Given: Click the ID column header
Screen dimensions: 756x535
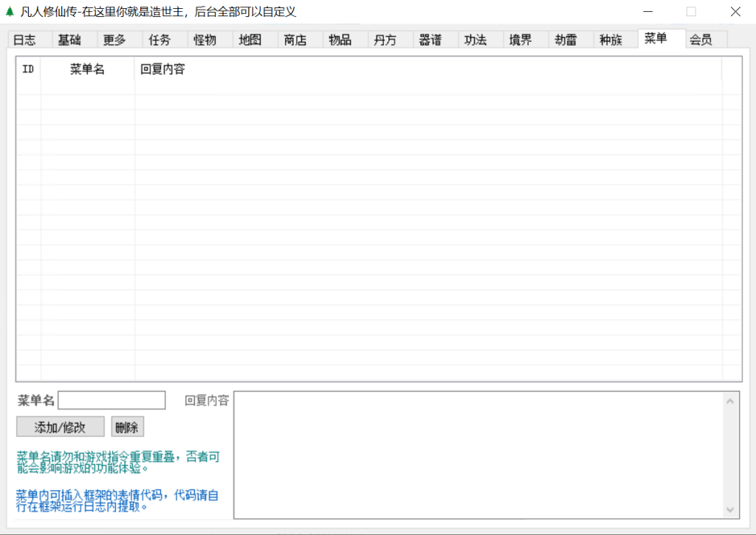Looking at the screenshot, I should [28, 69].
